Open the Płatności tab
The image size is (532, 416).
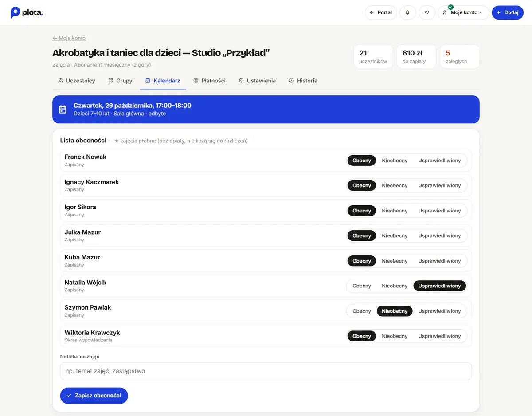(209, 81)
